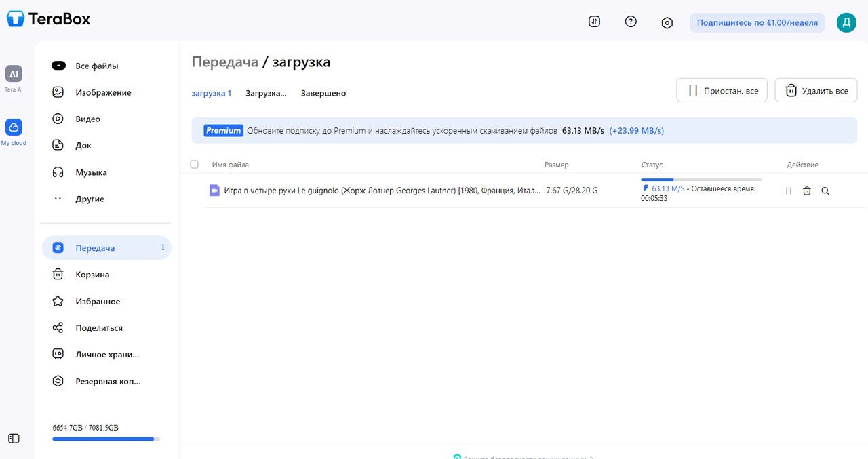The image size is (868, 459).
Task: Click the remaining time 00:05:33
Action: [x=654, y=198]
